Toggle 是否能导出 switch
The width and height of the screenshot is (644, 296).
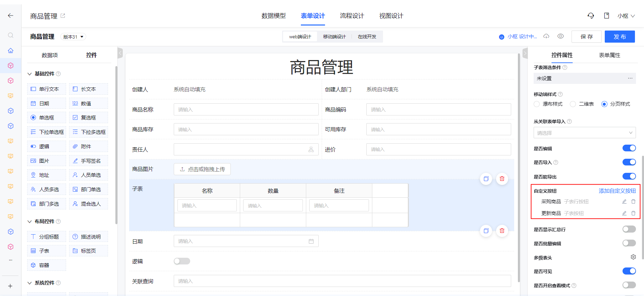click(x=629, y=176)
